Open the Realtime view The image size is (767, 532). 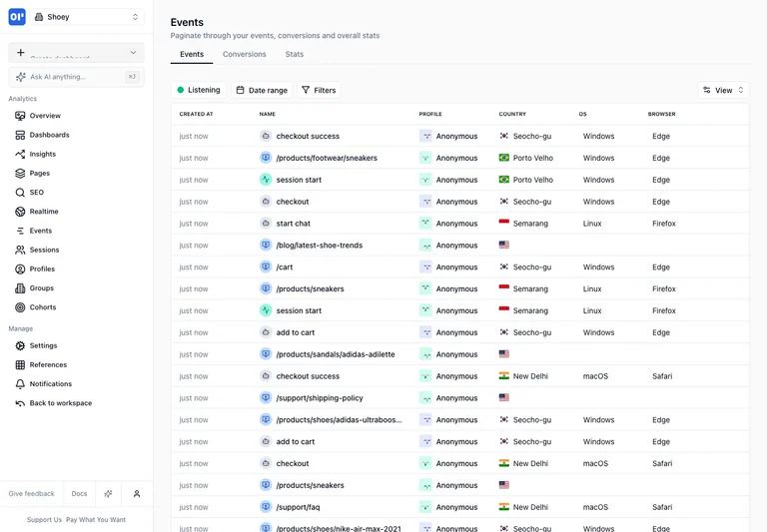pos(44,212)
